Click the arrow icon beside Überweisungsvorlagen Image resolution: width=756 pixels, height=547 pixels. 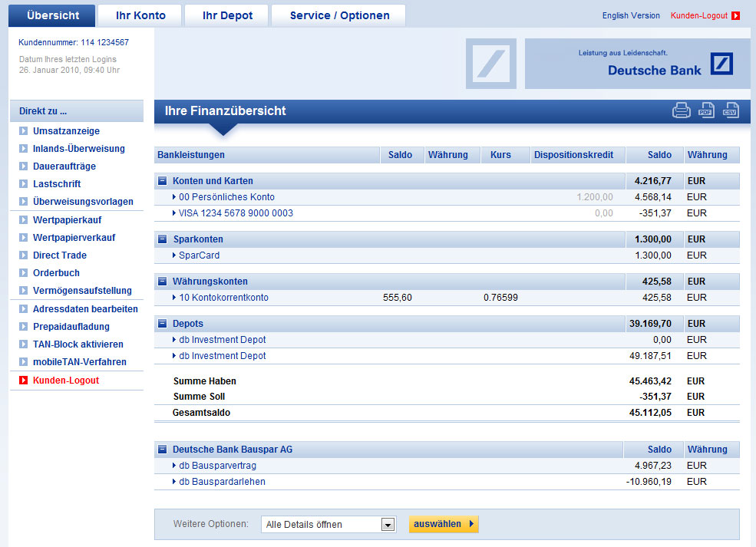[x=23, y=202]
